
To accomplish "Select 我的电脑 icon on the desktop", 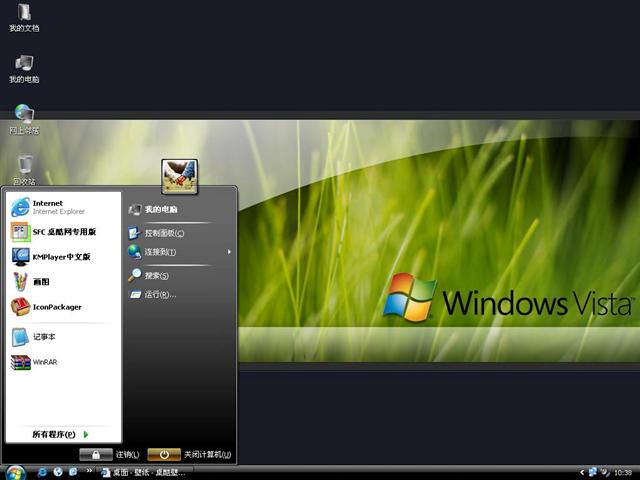I will point(24,66).
